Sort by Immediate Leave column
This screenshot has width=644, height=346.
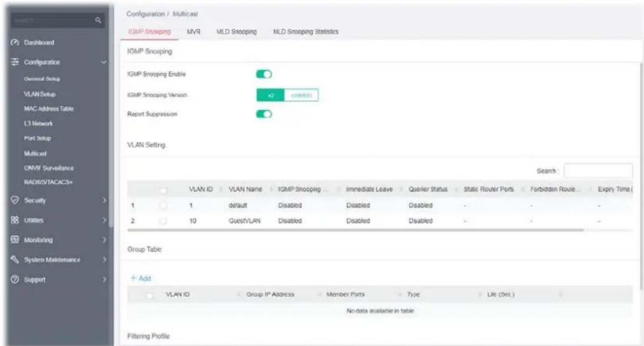(369, 189)
